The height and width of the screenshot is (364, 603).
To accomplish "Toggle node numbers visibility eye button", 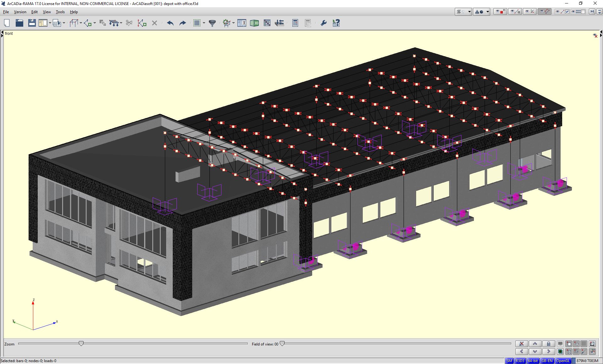I will coord(500,12).
